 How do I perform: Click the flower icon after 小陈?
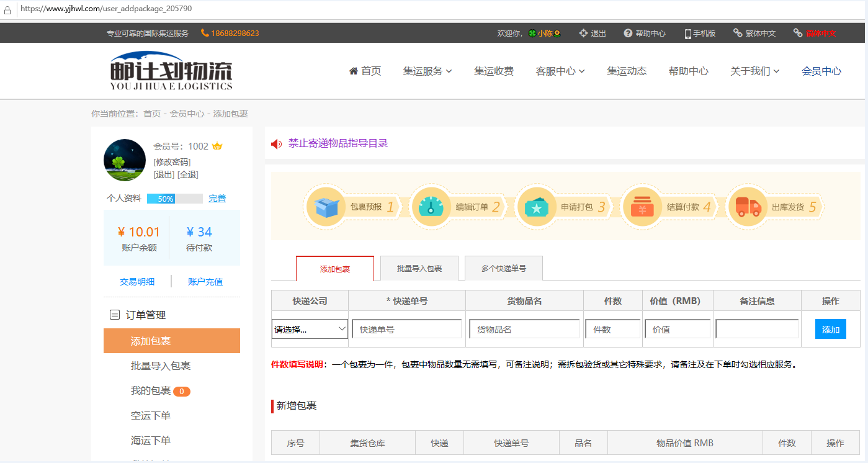click(x=557, y=33)
